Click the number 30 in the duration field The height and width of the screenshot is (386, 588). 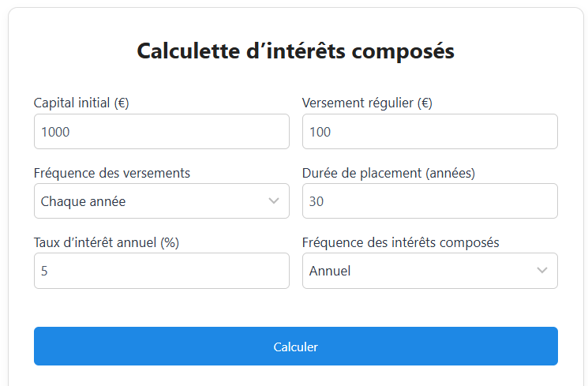[316, 202]
